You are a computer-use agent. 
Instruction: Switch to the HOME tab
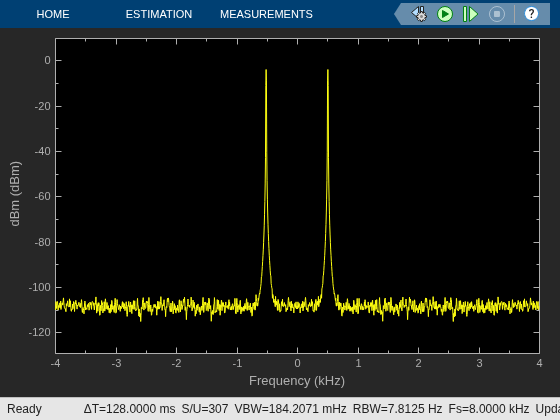point(53,14)
